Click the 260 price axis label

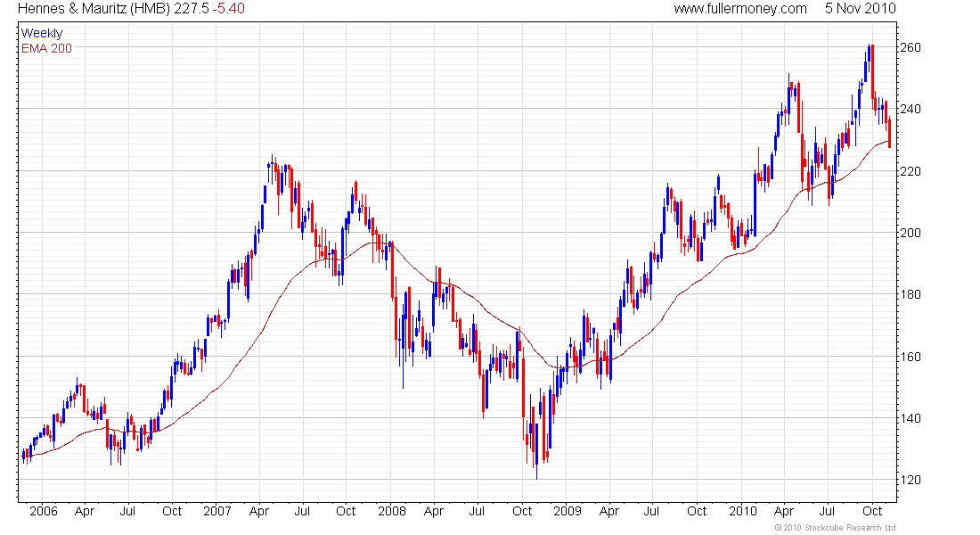909,47
